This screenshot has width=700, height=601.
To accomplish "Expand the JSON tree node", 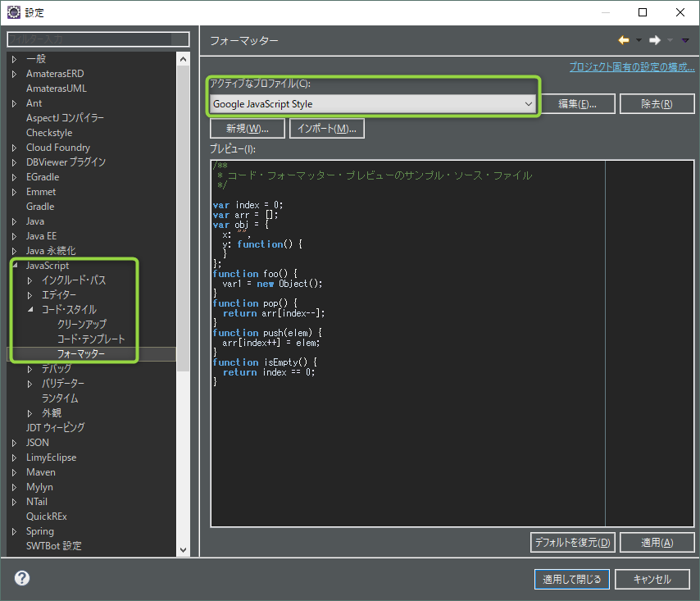I will [14, 443].
